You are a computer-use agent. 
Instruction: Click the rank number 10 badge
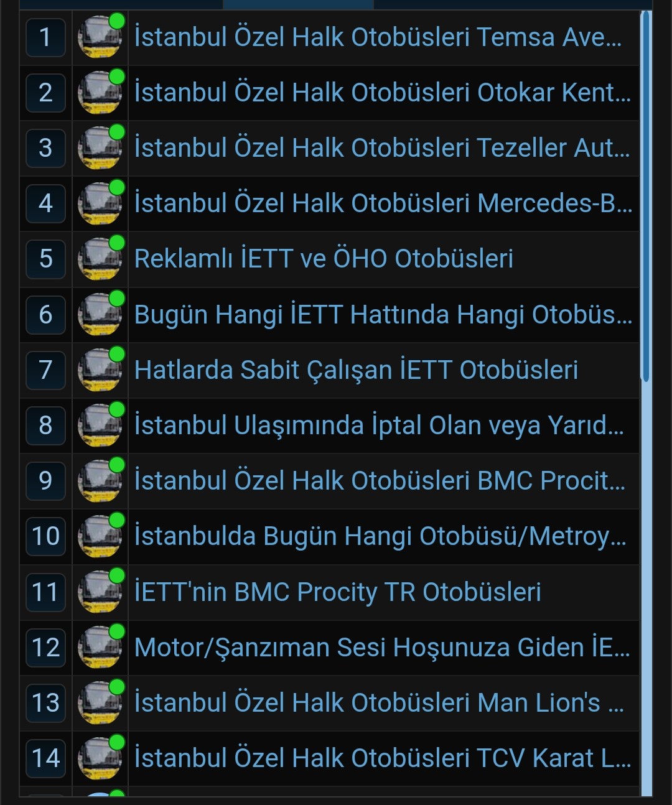(45, 536)
